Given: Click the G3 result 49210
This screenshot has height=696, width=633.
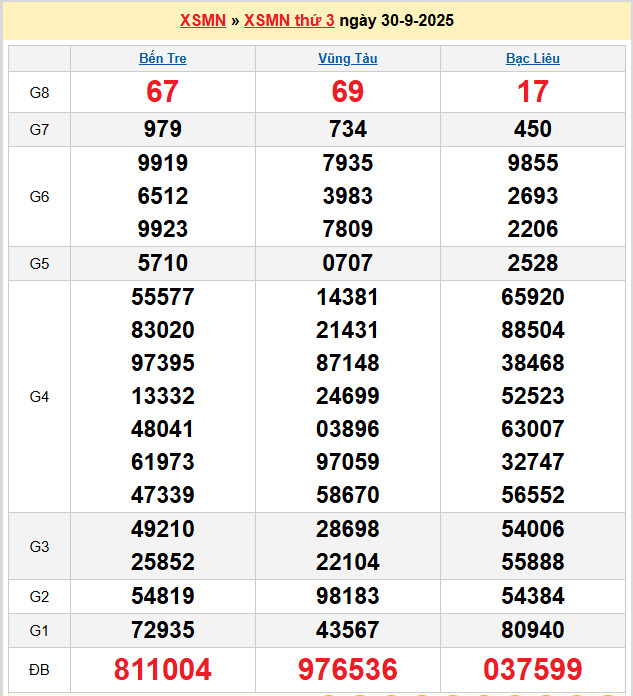Looking at the screenshot, I should pos(162,529).
